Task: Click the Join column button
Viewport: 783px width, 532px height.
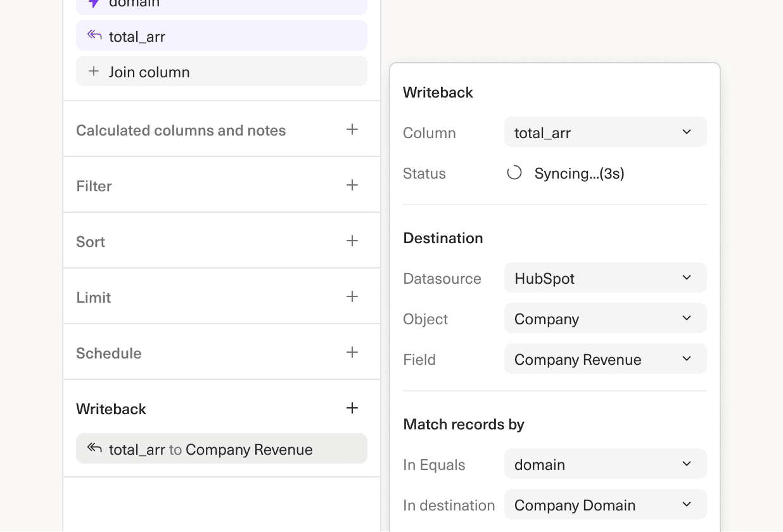Action: [221, 71]
